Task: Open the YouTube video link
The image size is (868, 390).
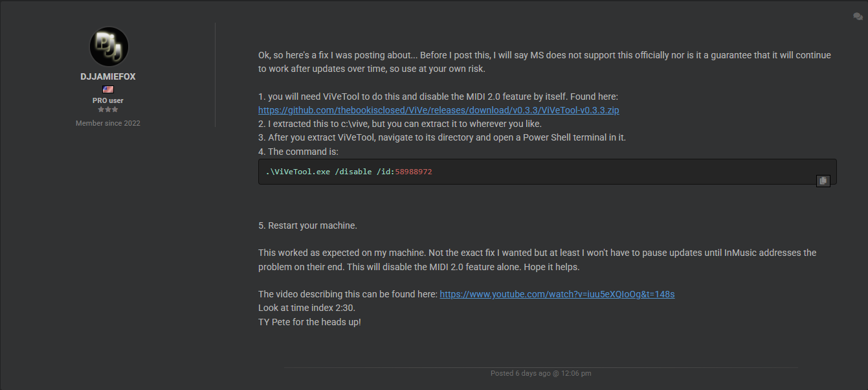Action: [x=557, y=294]
